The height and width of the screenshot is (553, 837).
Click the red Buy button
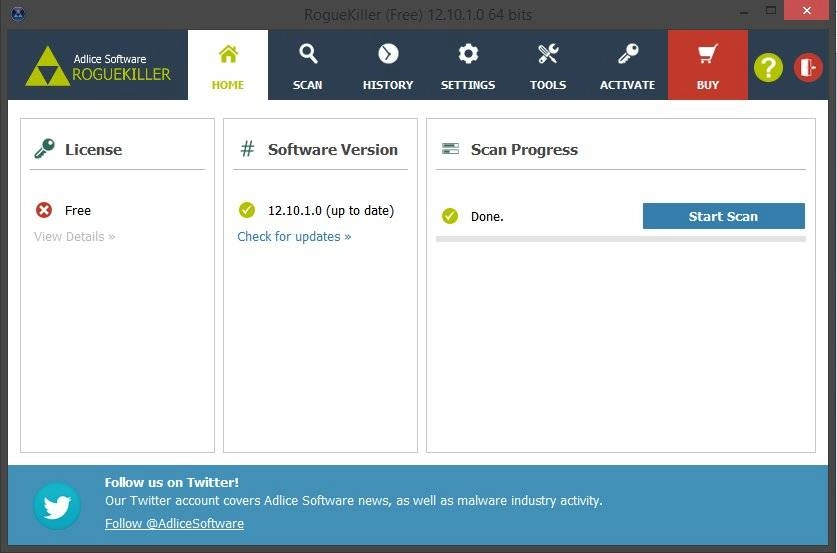(x=708, y=65)
